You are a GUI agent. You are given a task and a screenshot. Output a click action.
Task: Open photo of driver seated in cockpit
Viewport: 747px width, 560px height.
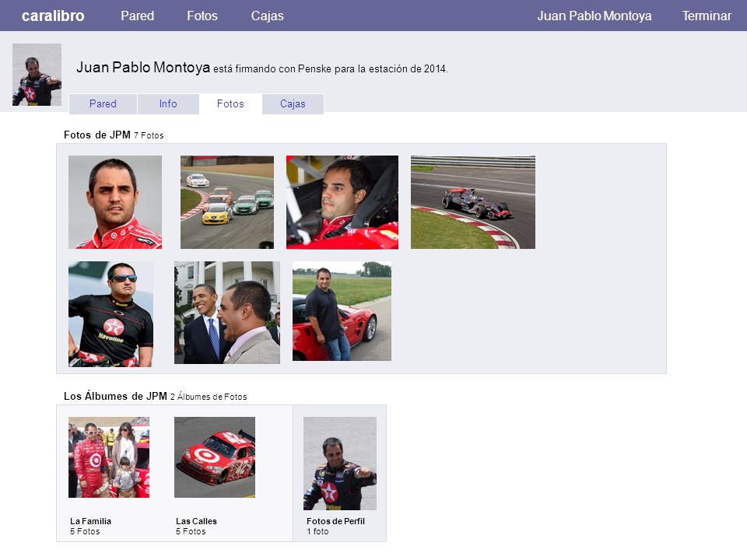coord(342,202)
